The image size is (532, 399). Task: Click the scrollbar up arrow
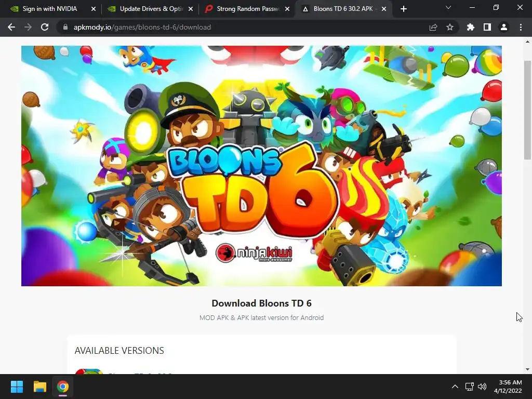tap(527, 42)
